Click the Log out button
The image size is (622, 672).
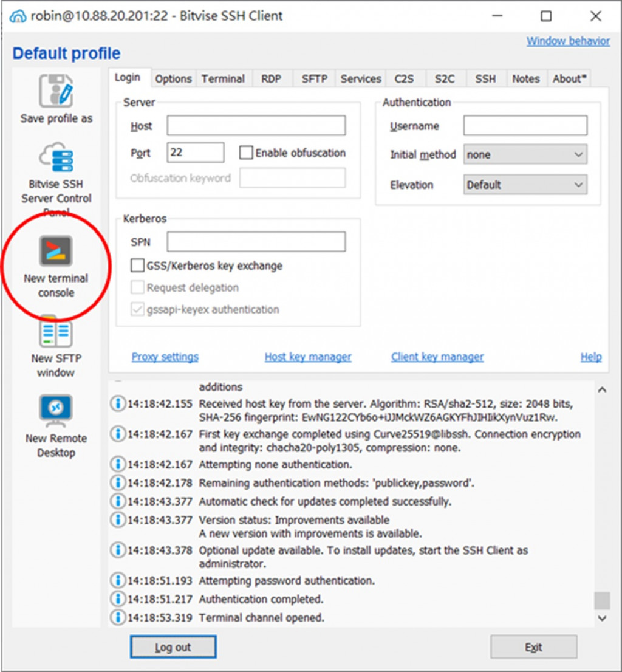click(x=173, y=646)
